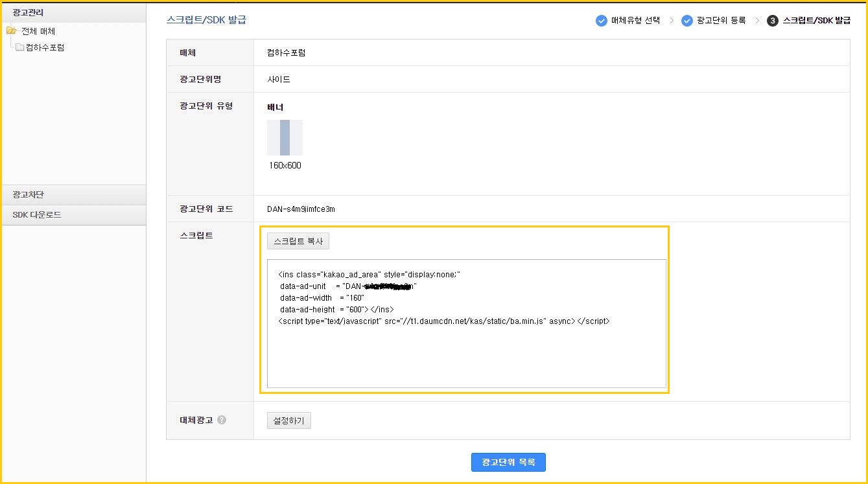Screen dimensions: 868x484
Task: Click the 컴하수포럼 media name value
Action: pyautogui.click(x=287, y=53)
